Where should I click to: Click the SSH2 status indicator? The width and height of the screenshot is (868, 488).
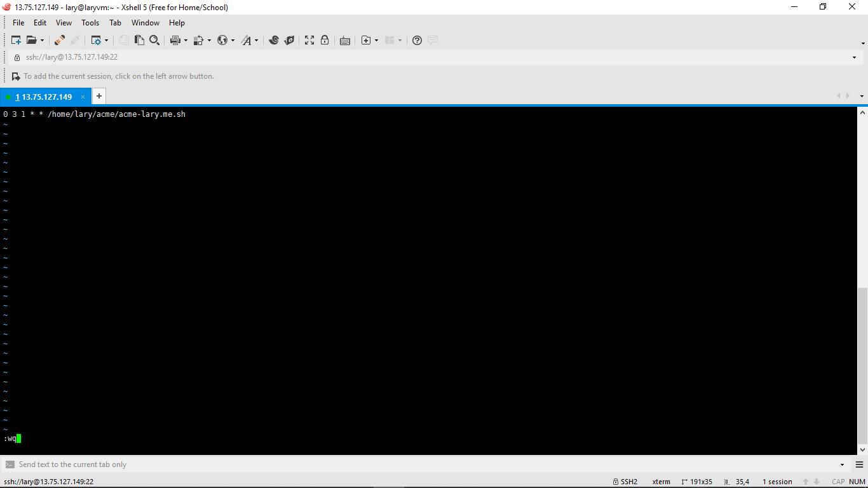point(625,482)
